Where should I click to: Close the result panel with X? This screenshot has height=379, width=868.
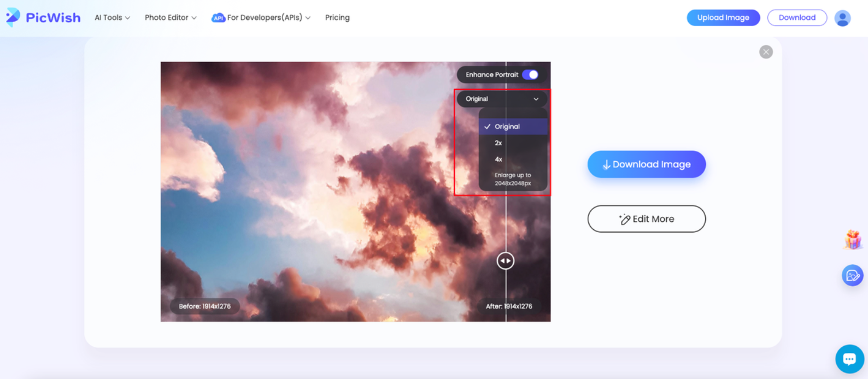766,52
